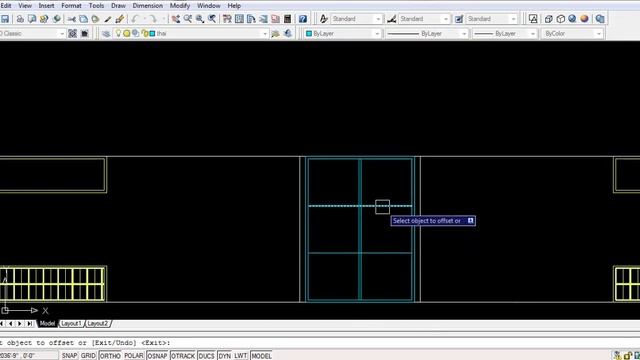Image resolution: width=640 pixels, height=360 pixels.
Task: Open the Sheet Set Manager icon
Action: click(263, 19)
